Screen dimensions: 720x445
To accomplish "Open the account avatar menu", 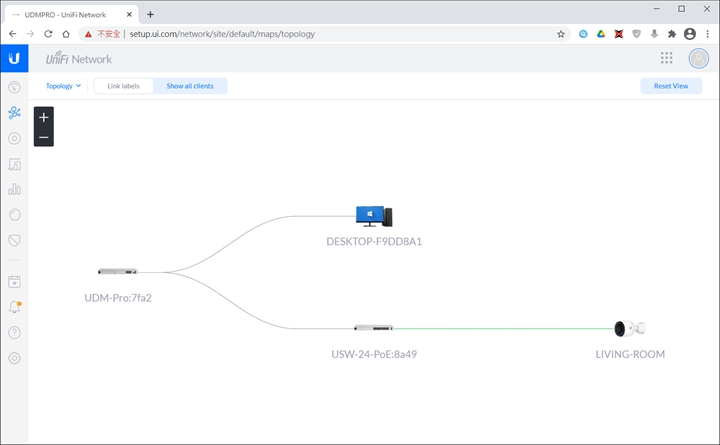I will pyautogui.click(x=699, y=58).
